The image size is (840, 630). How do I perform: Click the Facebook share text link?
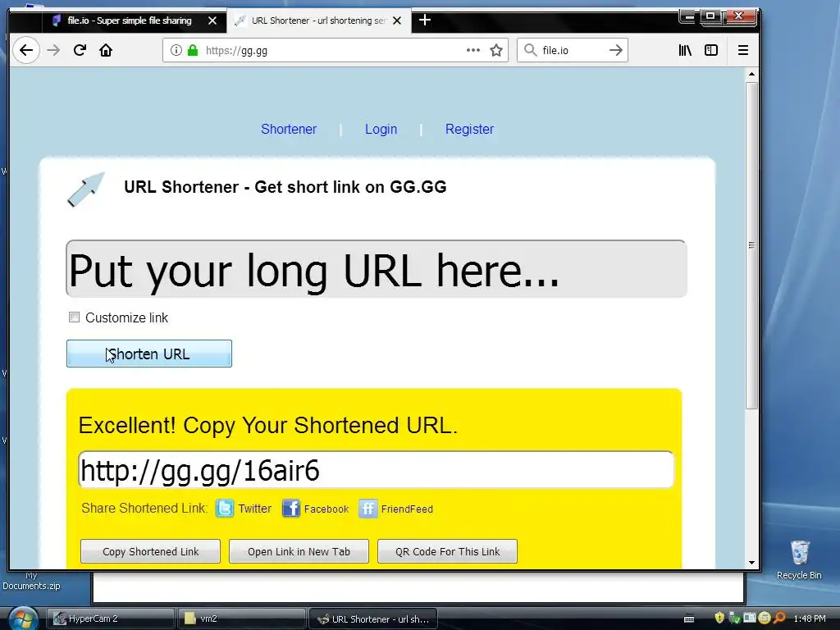click(326, 509)
